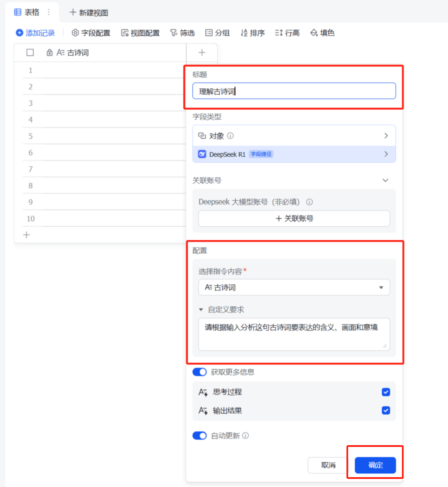Select DeepSeek R1 field type

pos(294,154)
